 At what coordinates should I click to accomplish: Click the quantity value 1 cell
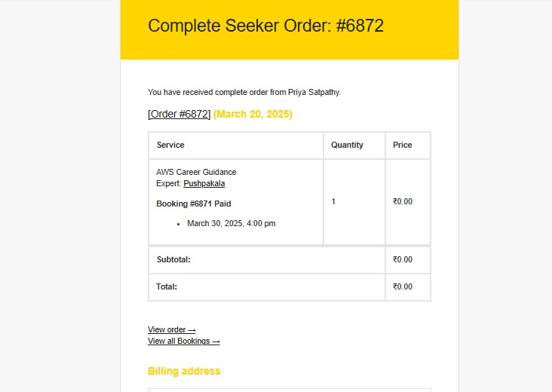[x=354, y=201]
